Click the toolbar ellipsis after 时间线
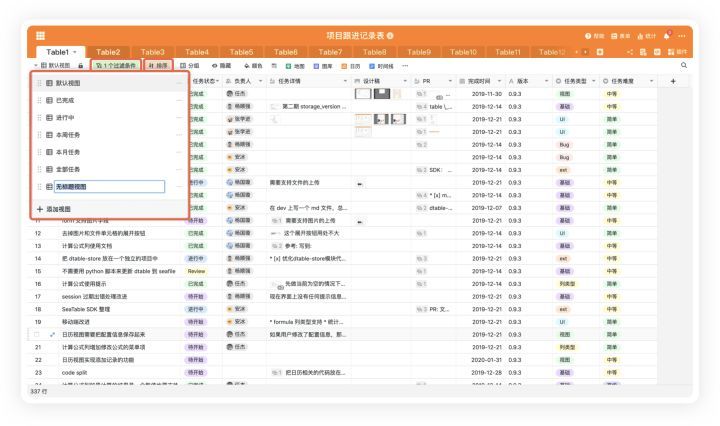 click(x=405, y=66)
